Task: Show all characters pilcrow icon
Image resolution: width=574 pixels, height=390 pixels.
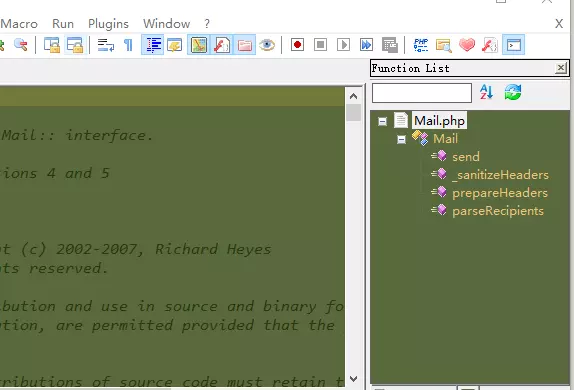Action: click(128, 45)
